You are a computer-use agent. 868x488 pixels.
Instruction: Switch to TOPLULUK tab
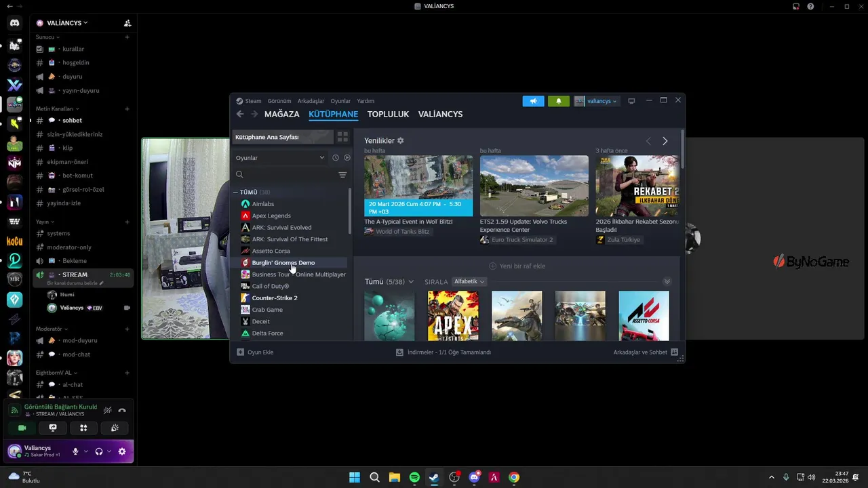click(388, 114)
